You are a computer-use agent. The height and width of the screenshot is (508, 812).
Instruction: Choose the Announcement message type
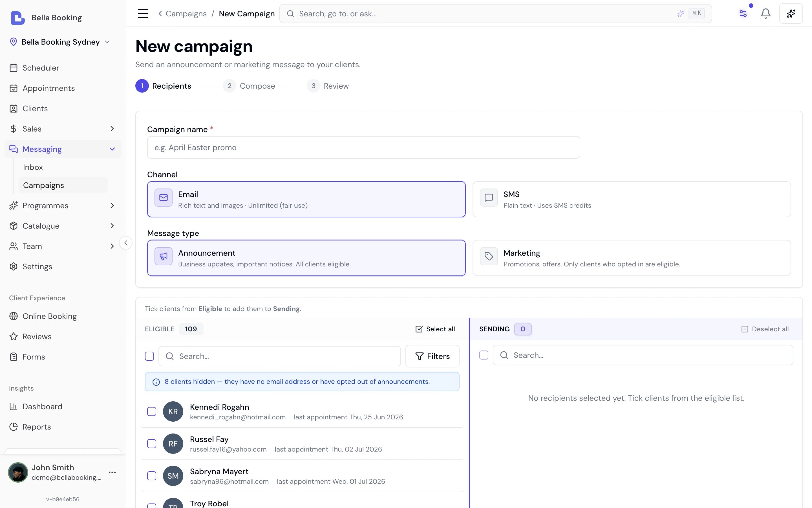(306, 258)
